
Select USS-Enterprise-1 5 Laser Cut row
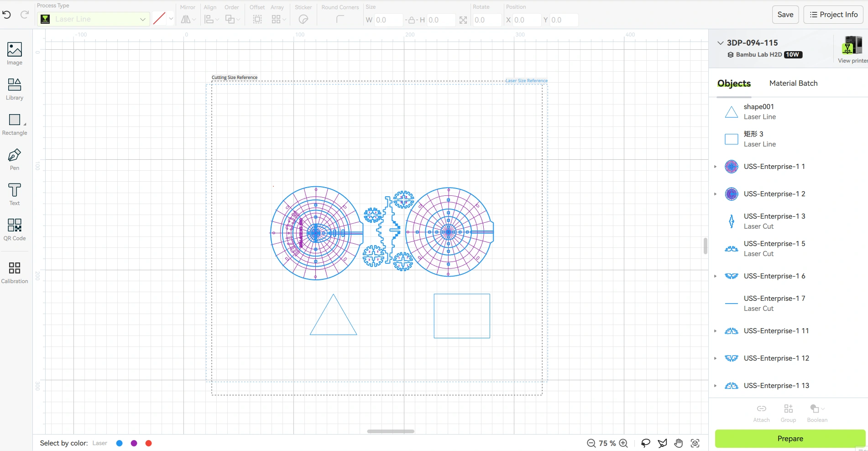click(788, 249)
